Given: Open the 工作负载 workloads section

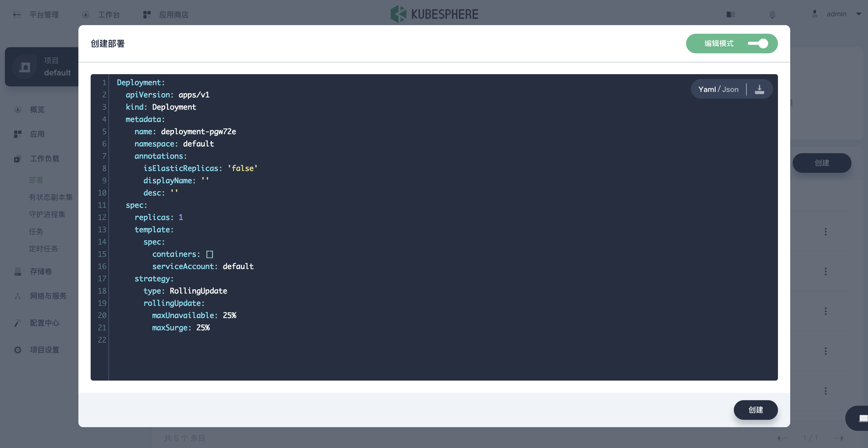Looking at the screenshot, I should [45, 158].
